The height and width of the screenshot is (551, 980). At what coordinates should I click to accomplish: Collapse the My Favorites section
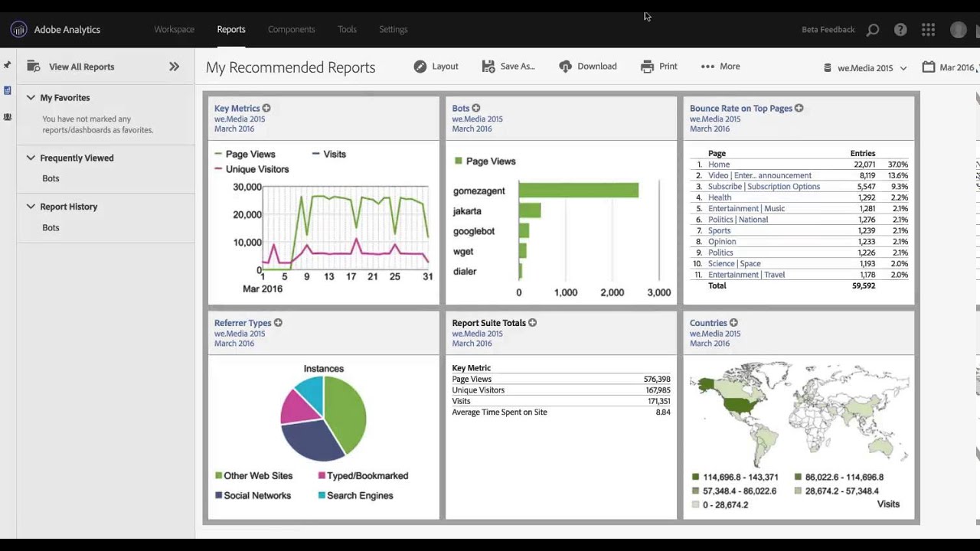point(31,98)
